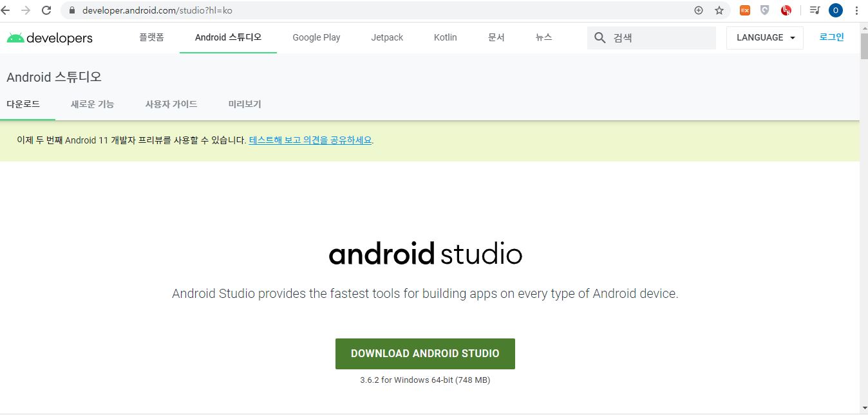Click the zoom plus icon in address bar
Image resolution: width=868 pixels, height=415 pixels.
click(x=699, y=10)
